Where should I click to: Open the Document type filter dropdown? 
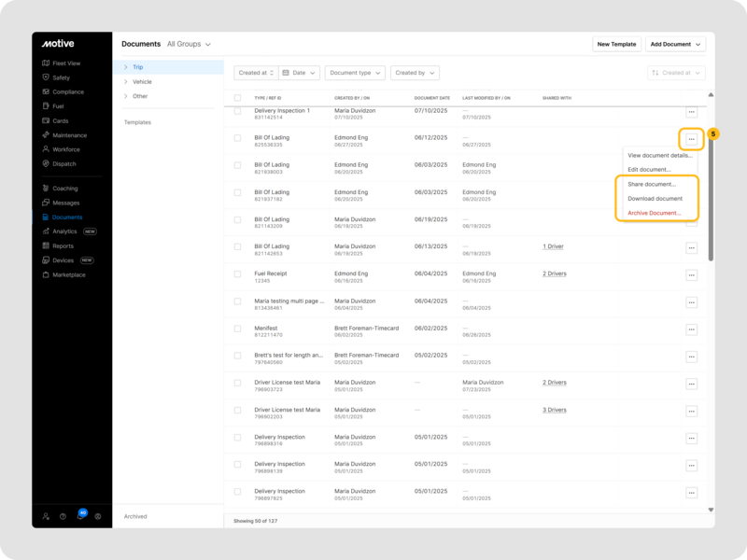(355, 73)
